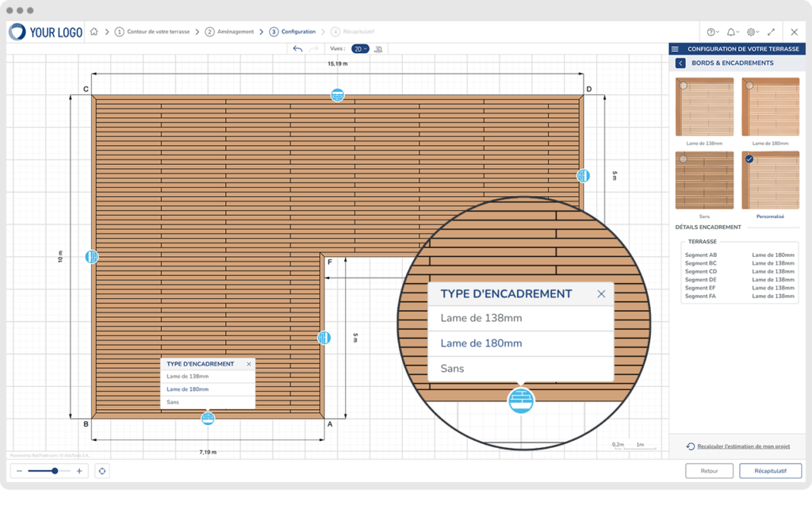The image size is (812, 517).
Task: Go to the home icon in the breadcrumb
Action: [94, 32]
